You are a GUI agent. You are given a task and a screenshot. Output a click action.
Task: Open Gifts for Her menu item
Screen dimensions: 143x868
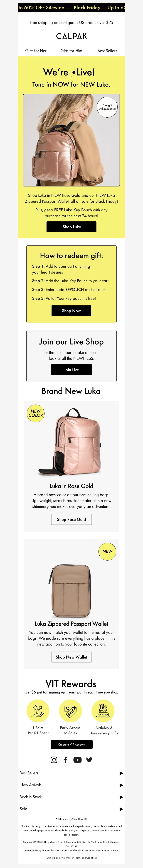(x=36, y=50)
